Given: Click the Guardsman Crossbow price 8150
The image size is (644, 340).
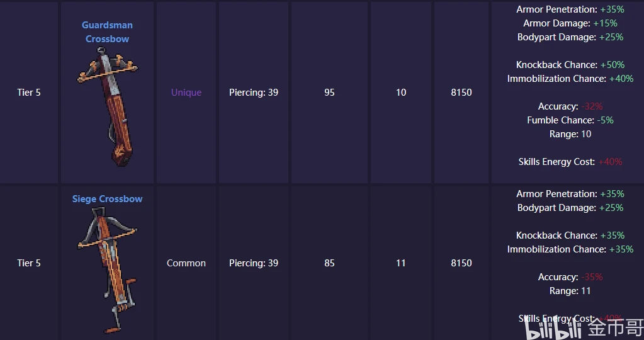Looking at the screenshot, I should (x=461, y=93).
